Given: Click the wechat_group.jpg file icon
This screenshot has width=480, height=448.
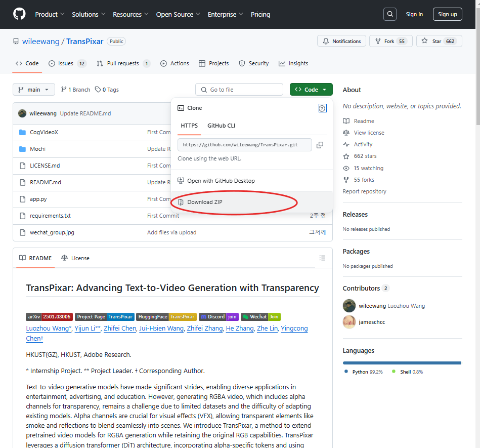Looking at the screenshot, I should 22,232.
